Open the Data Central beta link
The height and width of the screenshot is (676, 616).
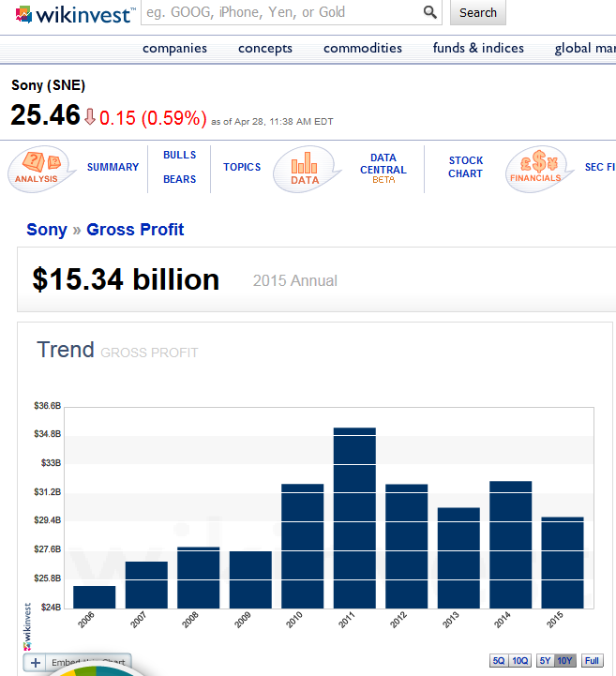click(383, 169)
